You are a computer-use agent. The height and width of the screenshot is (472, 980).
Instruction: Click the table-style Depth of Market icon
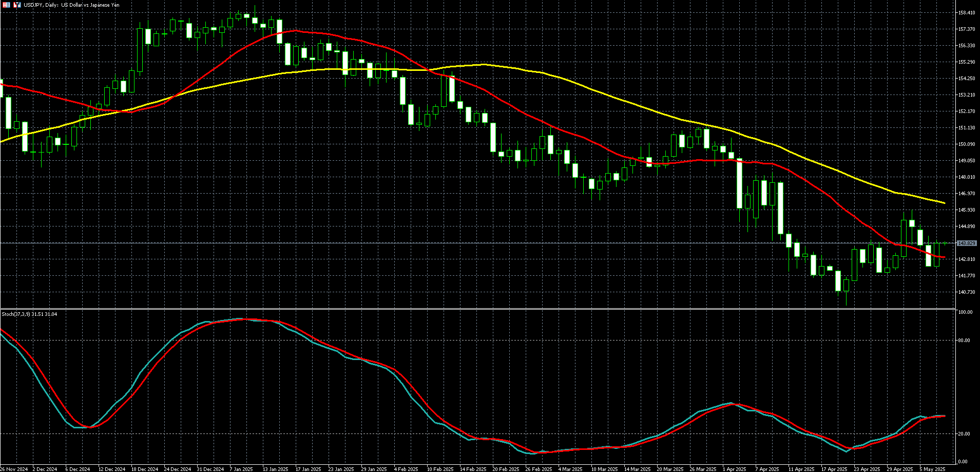point(6,5)
